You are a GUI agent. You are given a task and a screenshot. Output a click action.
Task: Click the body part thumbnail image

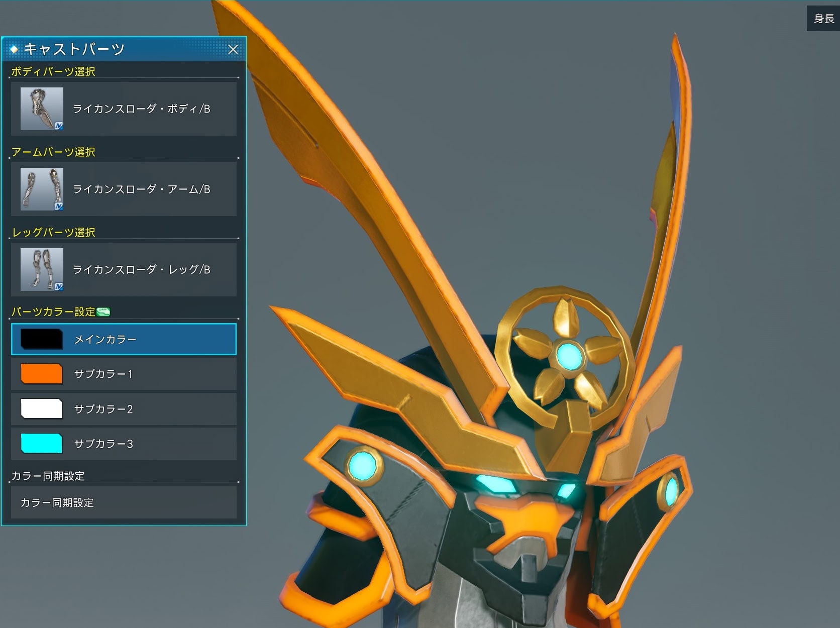point(42,109)
